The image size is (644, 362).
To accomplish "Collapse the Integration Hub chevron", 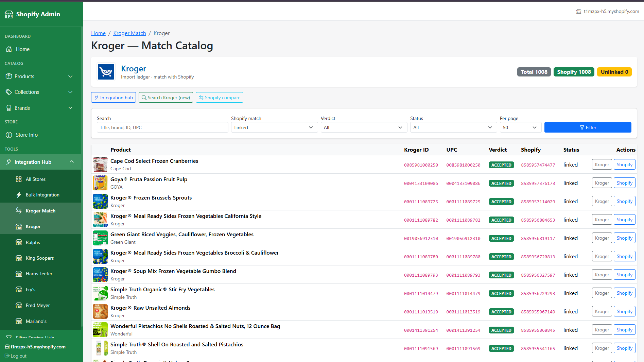I will (x=72, y=162).
